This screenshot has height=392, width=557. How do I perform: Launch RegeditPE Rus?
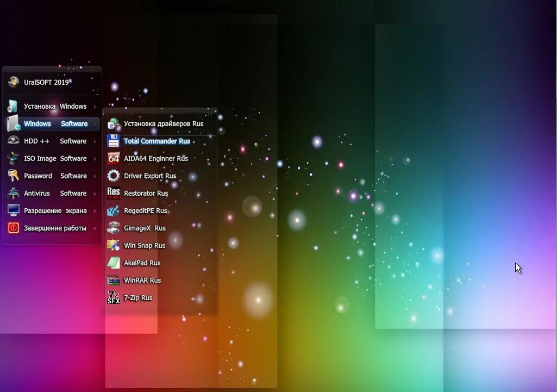tap(160, 211)
